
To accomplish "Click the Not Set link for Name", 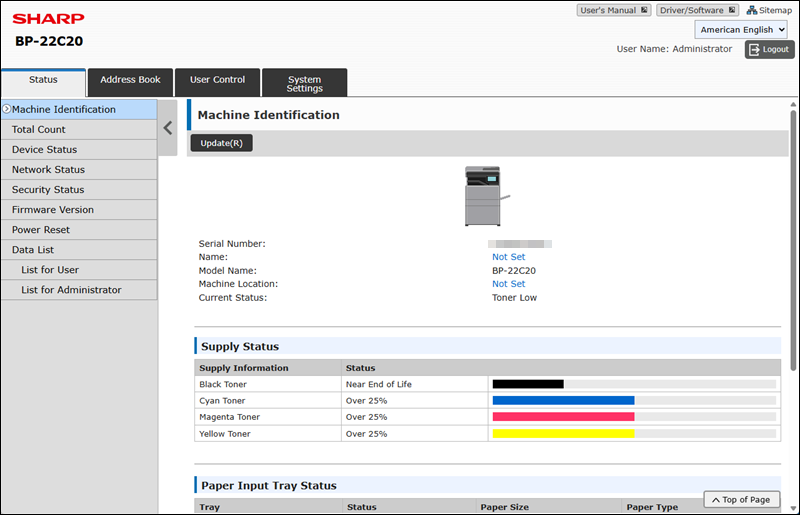I will pyautogui.click(x=508, y=257).
